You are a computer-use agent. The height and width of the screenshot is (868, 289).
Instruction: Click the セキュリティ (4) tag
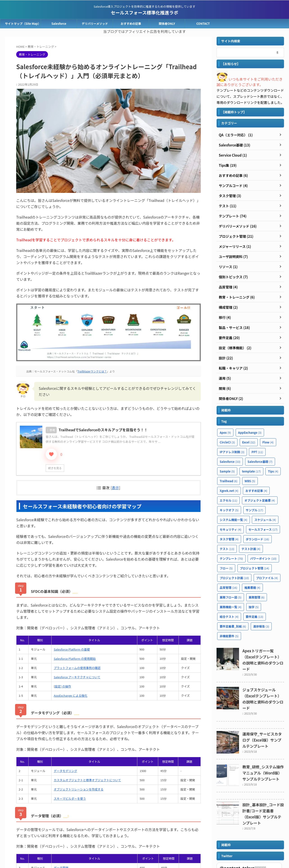click(230, 529)
